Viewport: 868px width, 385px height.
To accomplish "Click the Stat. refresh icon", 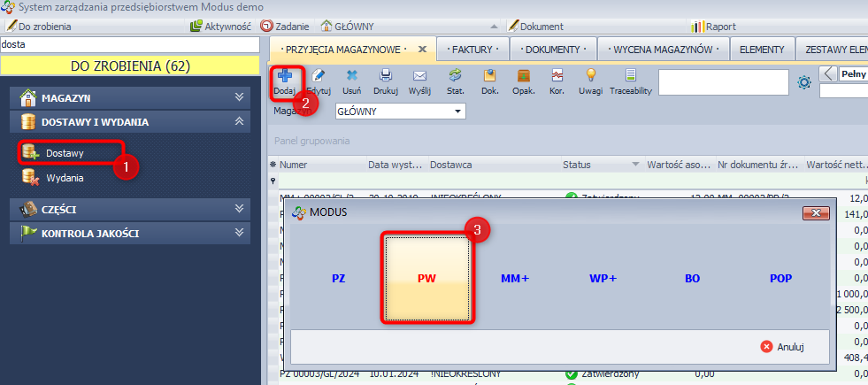I will (455, 76).
